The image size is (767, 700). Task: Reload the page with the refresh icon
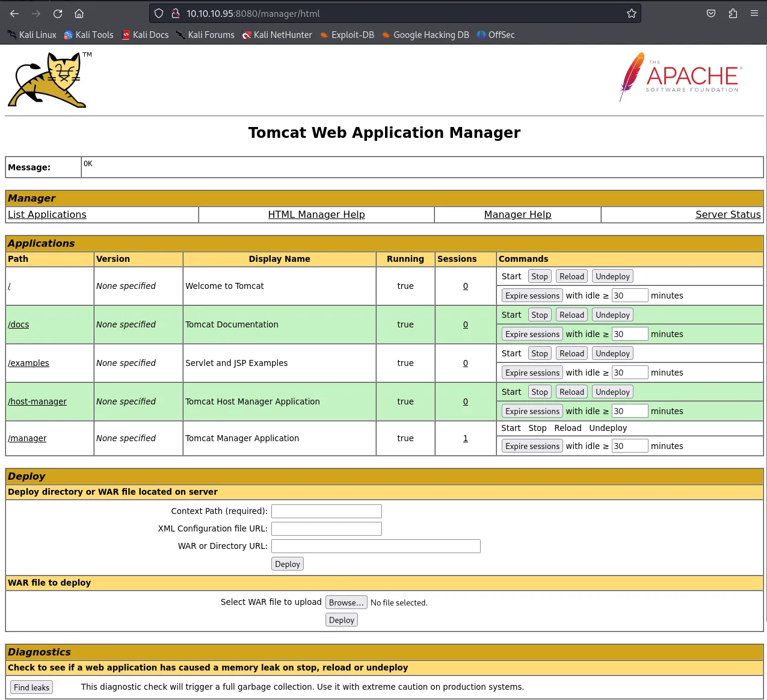tap(58, 13)
